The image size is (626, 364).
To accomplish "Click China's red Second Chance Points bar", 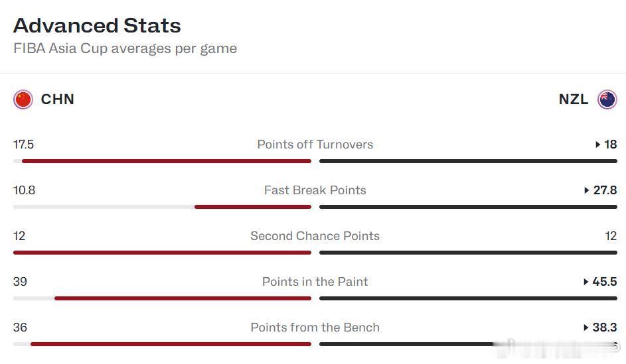I will click(x=162, y=253).
